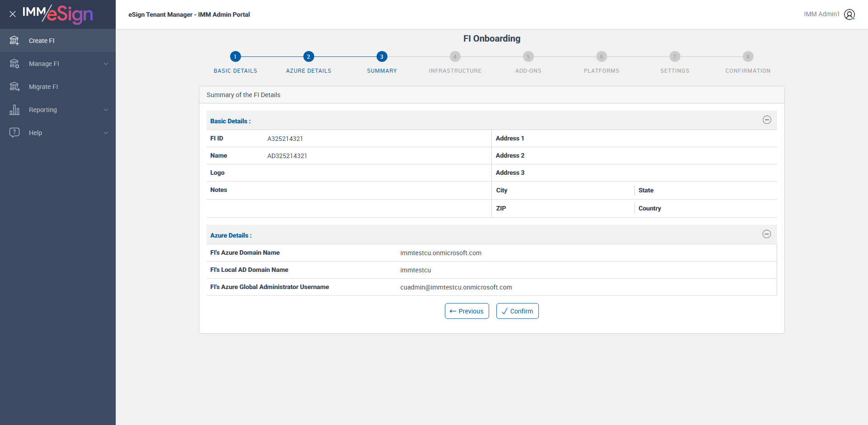This screenshot has height=425, width=868.
Task: Click immtestcu.onmicrosoft.com domain value
Action: coord(441,253)
